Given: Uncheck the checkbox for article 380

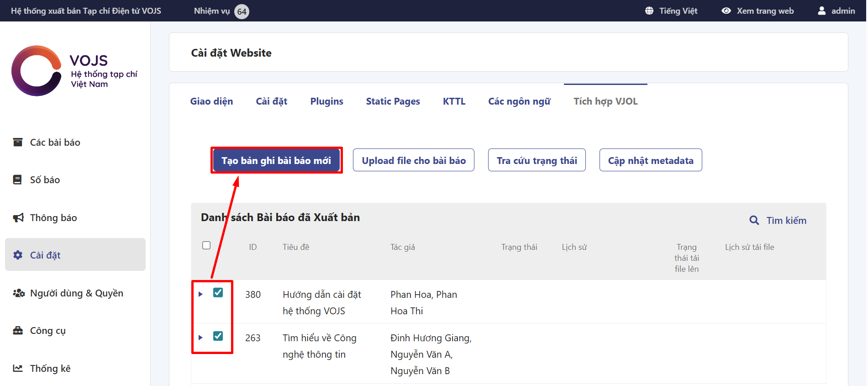Looking at the screenshot, I should tap(218, 293).
